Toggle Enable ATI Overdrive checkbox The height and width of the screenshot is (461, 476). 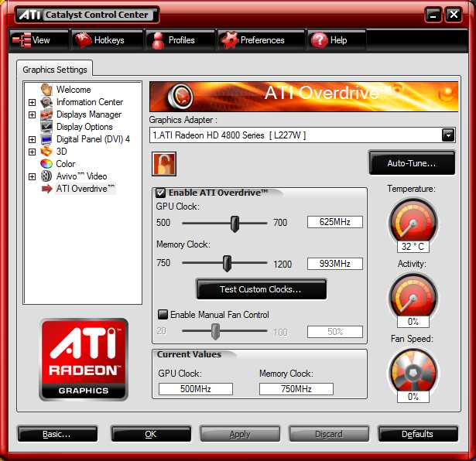pyautogui.click(x=160, y=193)
